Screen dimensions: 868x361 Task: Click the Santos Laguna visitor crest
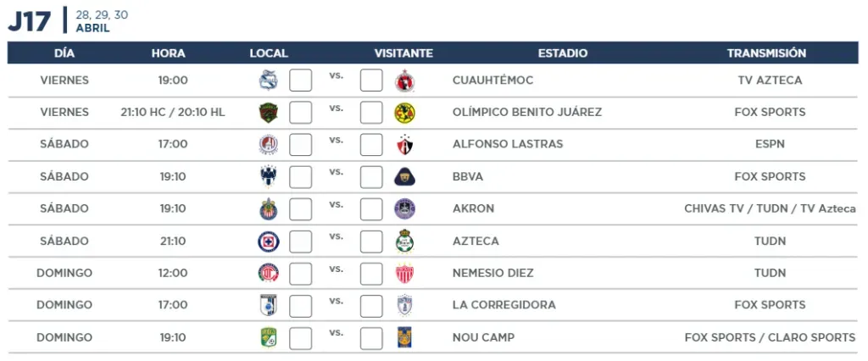pyautogui.click(x=404, y=241)
